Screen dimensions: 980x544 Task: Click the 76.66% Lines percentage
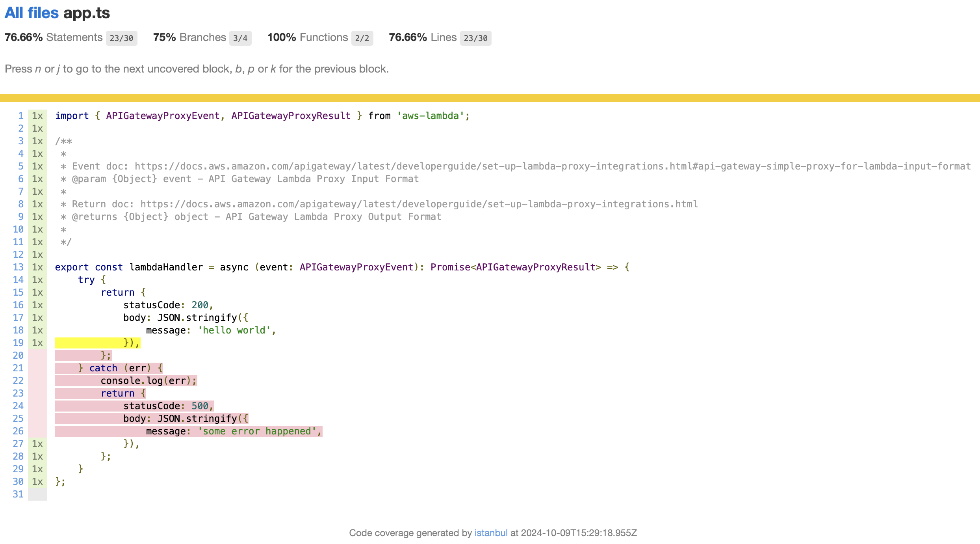point(408,37)
